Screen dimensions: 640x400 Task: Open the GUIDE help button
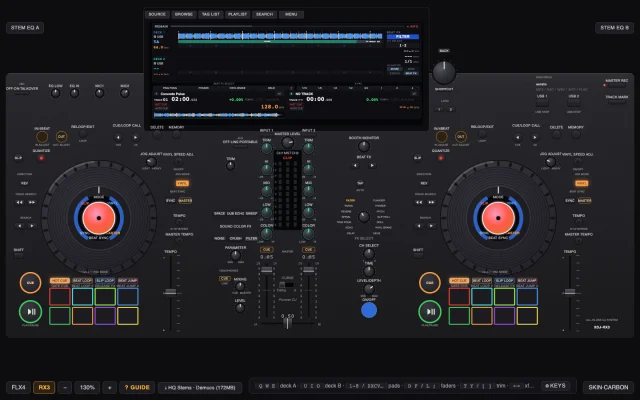pos(137,387)
